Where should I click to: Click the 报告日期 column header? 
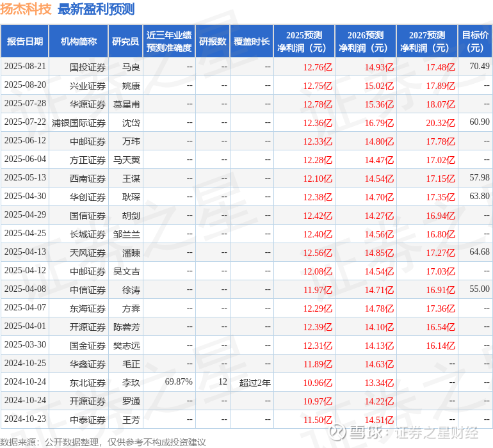[25, 42]
